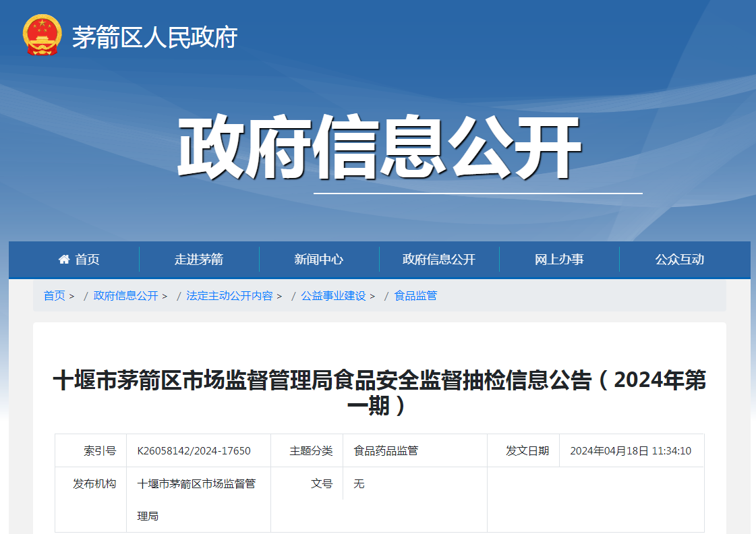The image size is (756, 534).
Task: Open 首页 in the main navigation
Action: 87,260
